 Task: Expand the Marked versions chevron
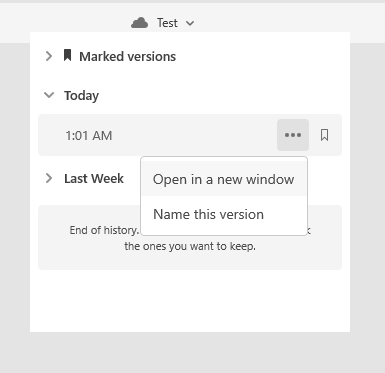coord(49,56)
